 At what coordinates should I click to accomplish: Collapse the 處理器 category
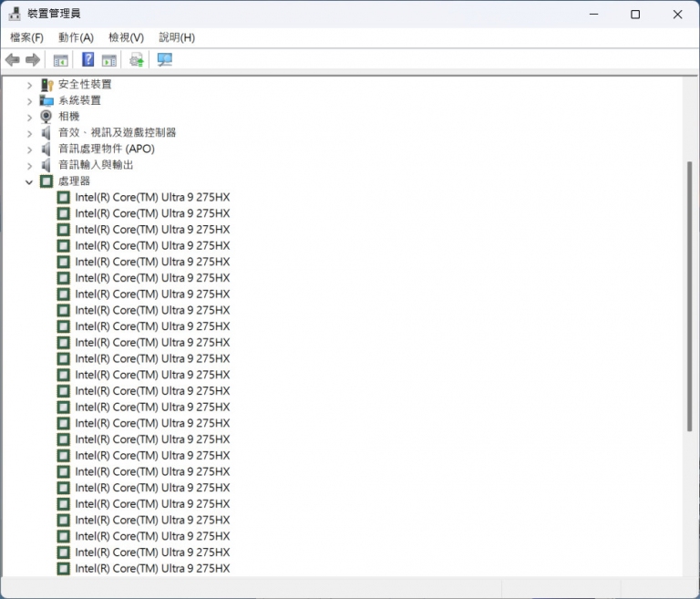click(x=29, y=181)
